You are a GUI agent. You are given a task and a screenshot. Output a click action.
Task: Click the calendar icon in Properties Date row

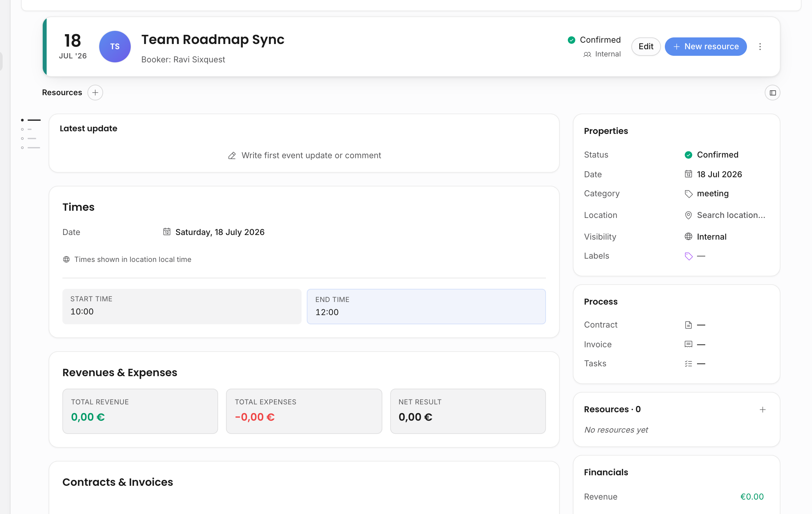(688, 174)
